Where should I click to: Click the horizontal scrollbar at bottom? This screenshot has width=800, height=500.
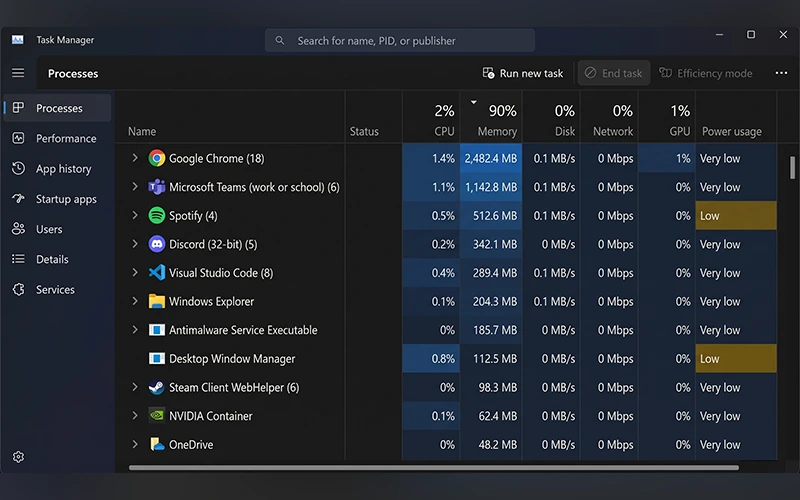tap(434, 467)
